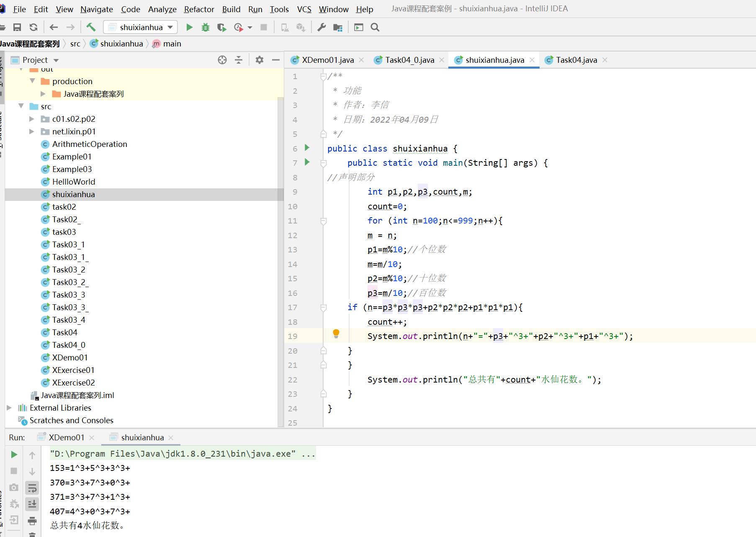Open the Run with profiler dropdown arrow
Viewport: 756px width, 537px height.
[250, 28]
